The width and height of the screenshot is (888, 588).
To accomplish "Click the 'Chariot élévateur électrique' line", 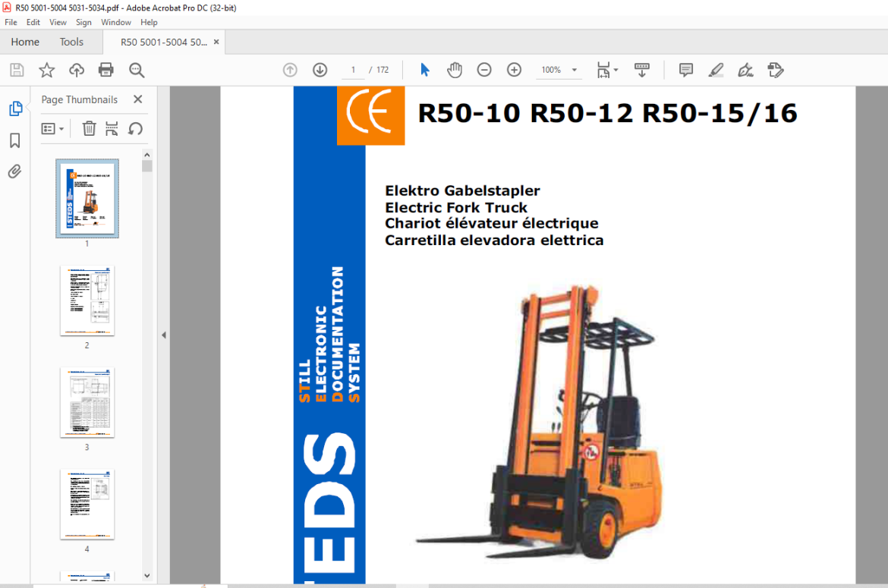I will coord(492,223).
